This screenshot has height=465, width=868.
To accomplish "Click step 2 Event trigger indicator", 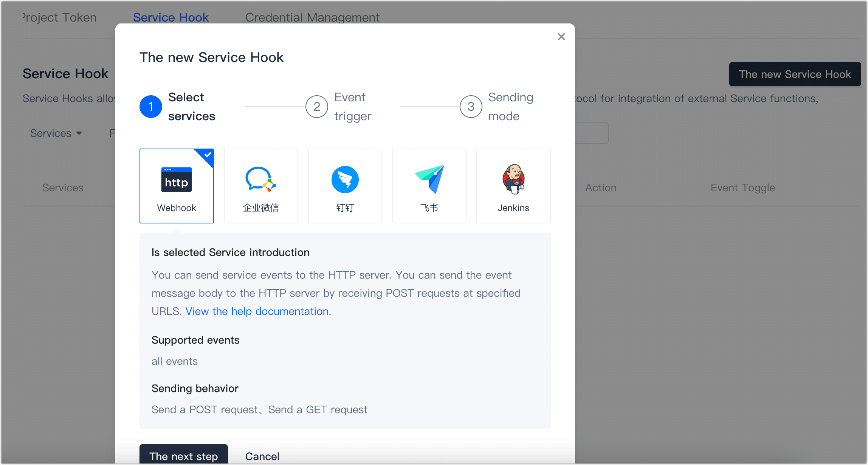I will [316, 107].
